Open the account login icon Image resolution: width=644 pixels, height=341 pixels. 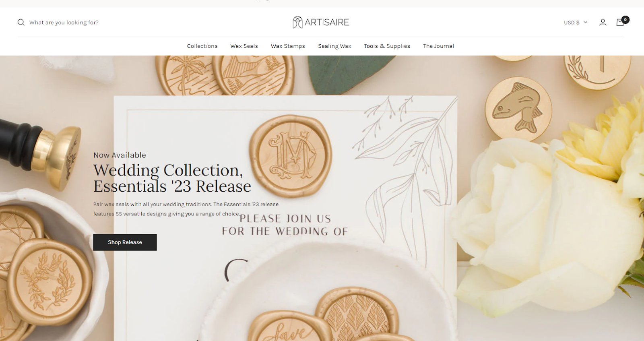[x=603, y=23]
